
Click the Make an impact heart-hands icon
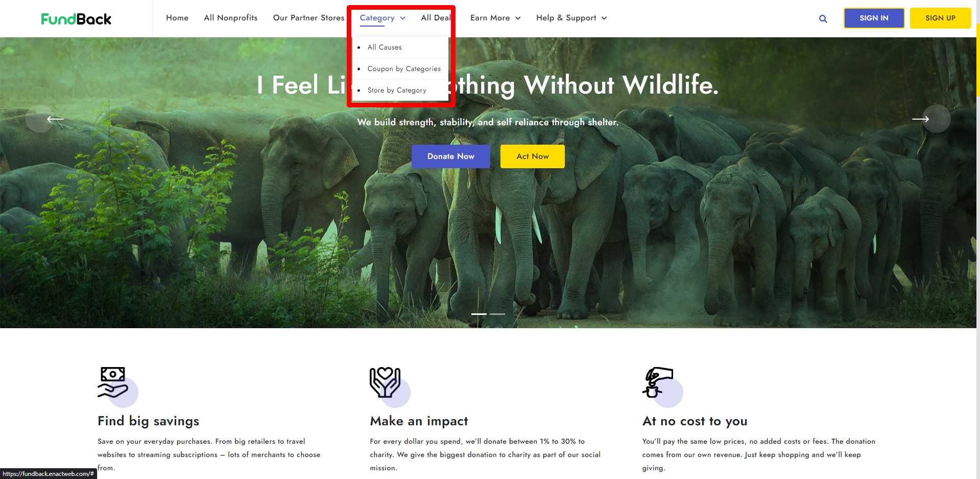pyautogui.click(x=385, y=382)
